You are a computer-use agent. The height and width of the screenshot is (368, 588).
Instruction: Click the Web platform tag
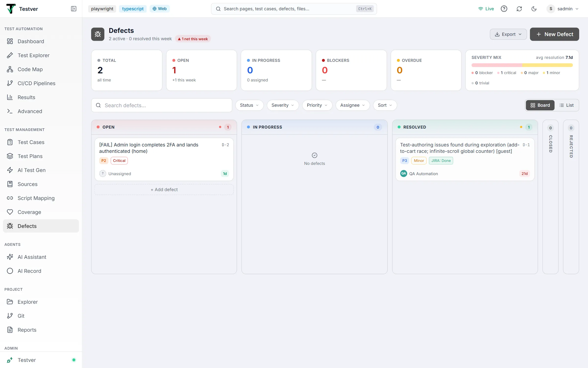click(x=159, y=9)
